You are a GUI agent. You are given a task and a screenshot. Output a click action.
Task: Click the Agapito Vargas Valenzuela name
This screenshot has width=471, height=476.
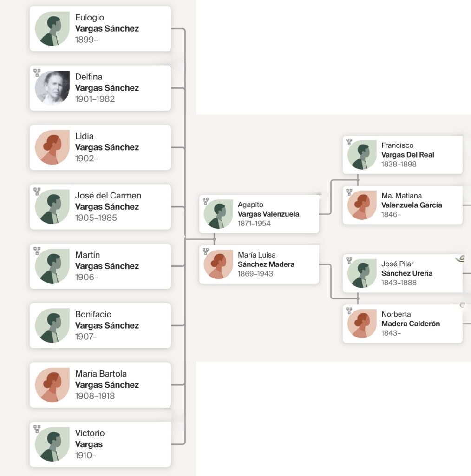(x=268, y=214)
